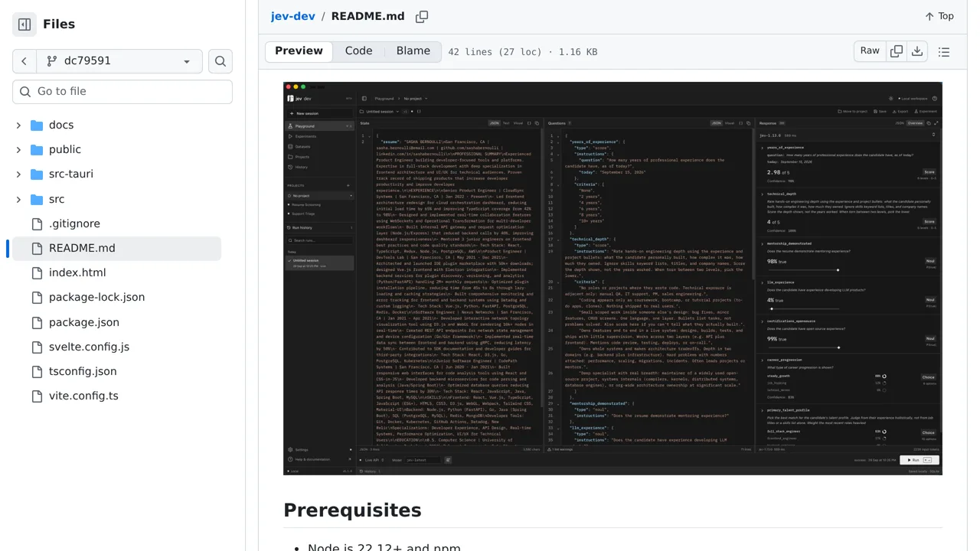Viewport: 980px width, 551px height.
Task: Expand the public folder chevron
Action: point(18,149)
